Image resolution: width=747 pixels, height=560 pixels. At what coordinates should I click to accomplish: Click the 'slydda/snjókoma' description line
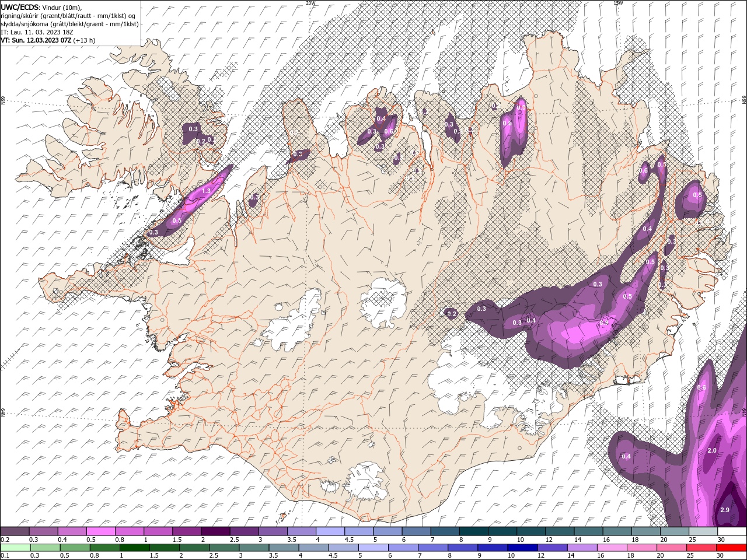click(x=69, y=24)
